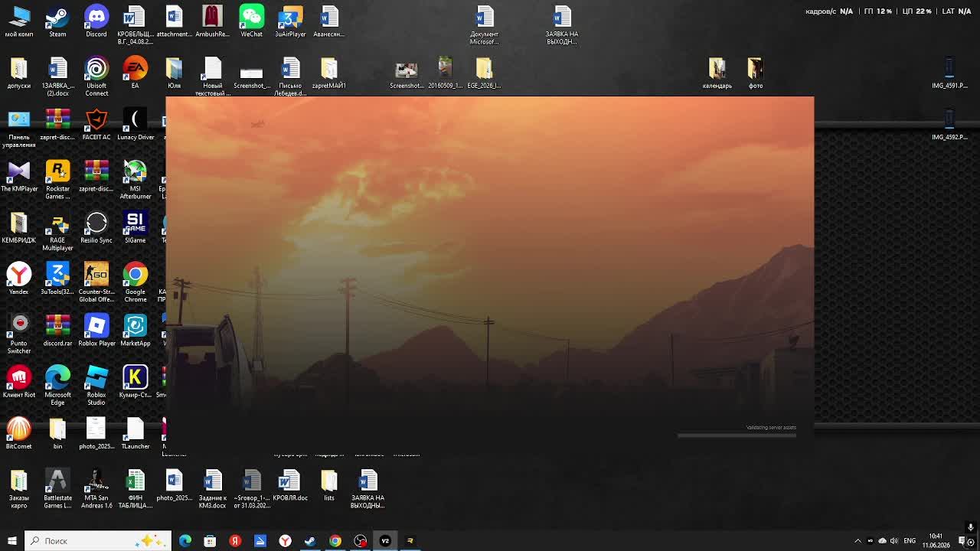Select the Microsoft Edge desktop icon
Viewport: 980px width, 551px height.
point(57,385)
